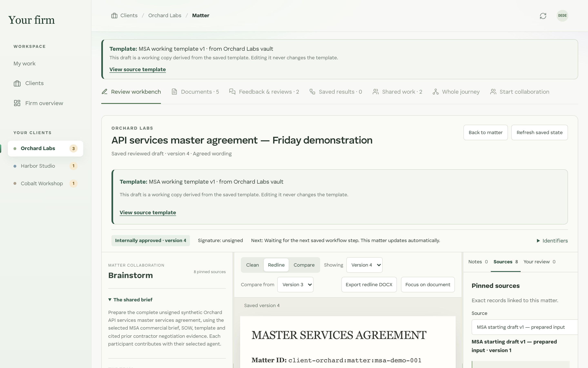This screenshot has height=368, width=588.
Task: Go to Orchard Labs in the breadcrumb
Action: tap(165, 16)
